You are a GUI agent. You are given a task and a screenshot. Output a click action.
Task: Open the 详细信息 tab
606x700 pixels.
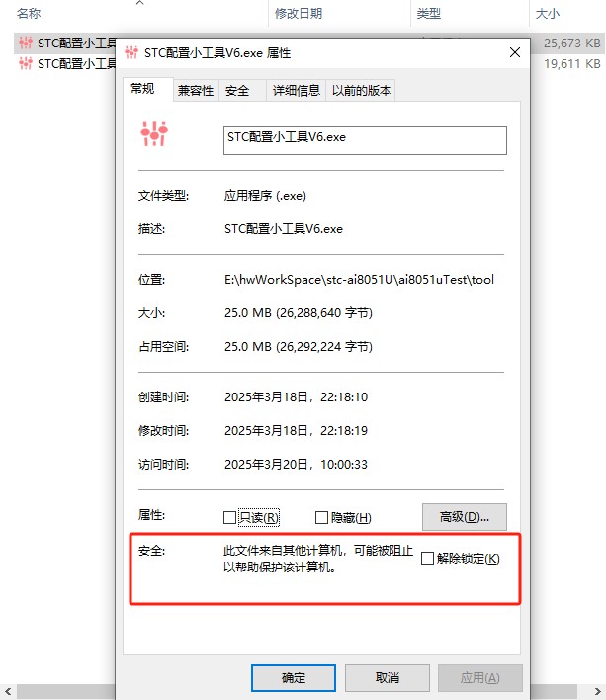297,91
